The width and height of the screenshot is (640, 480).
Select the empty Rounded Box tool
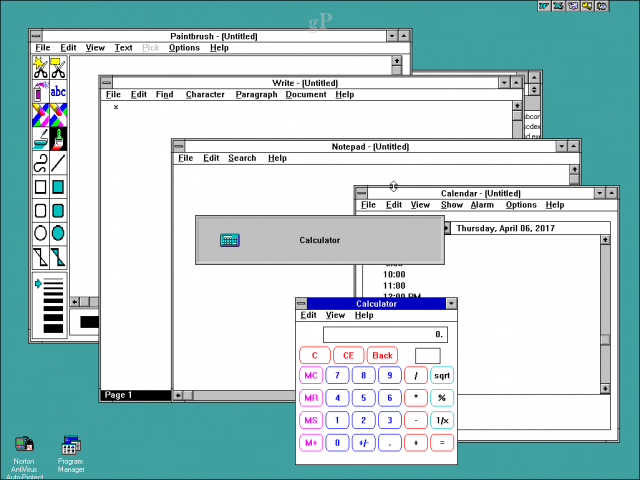click(x=41, y=211)
